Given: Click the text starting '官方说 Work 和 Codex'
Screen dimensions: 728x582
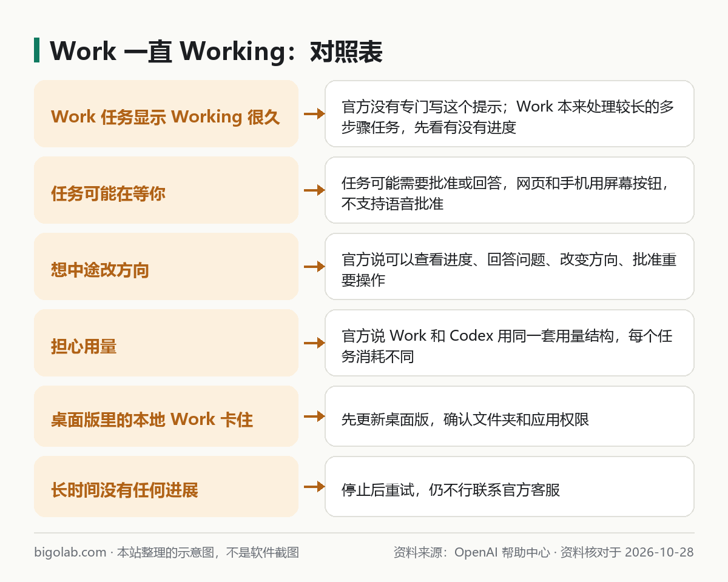Looking at the screenshot, I should [507, 346].
